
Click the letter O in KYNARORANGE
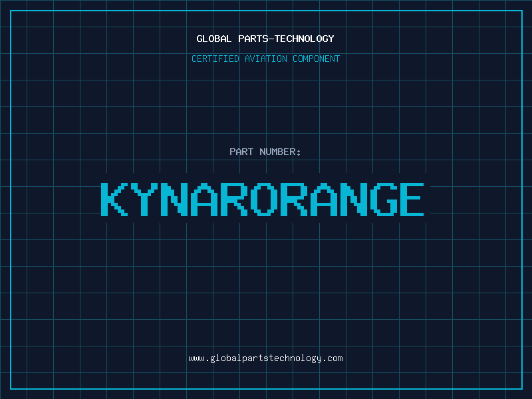tap(262, 199)
